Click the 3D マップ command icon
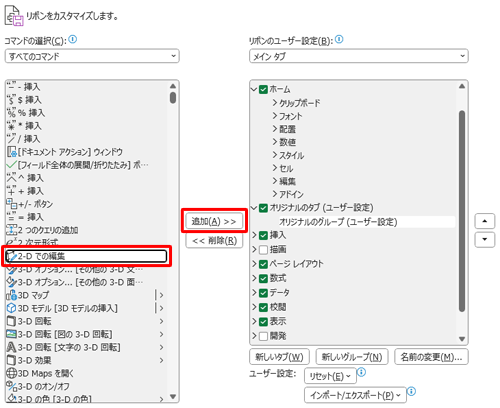 [x=12, y=295]
